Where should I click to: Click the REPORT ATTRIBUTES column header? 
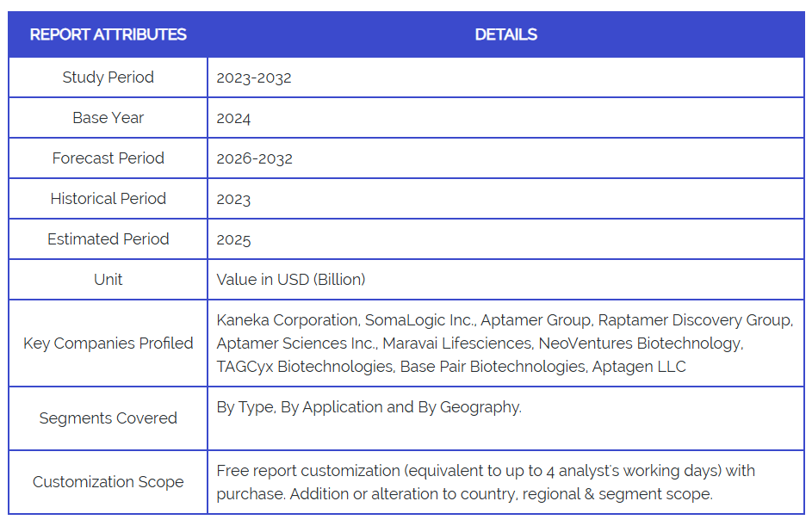pos(108,34)
